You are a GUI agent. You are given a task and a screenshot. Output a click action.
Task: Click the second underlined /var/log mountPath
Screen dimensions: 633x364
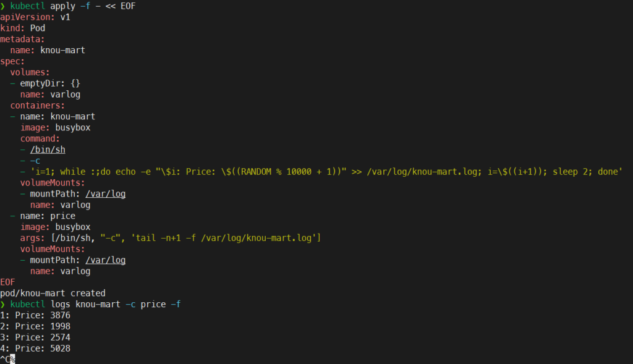(x=105, y=260)
